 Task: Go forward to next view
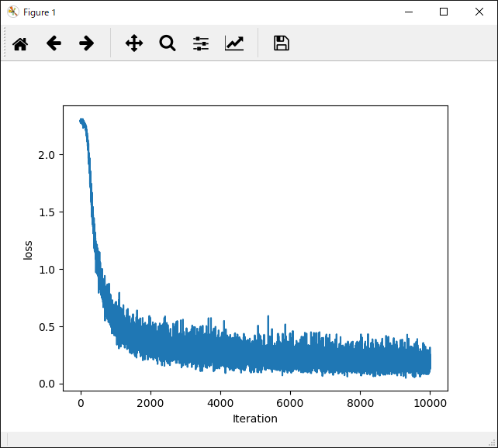tap(87, 43)
